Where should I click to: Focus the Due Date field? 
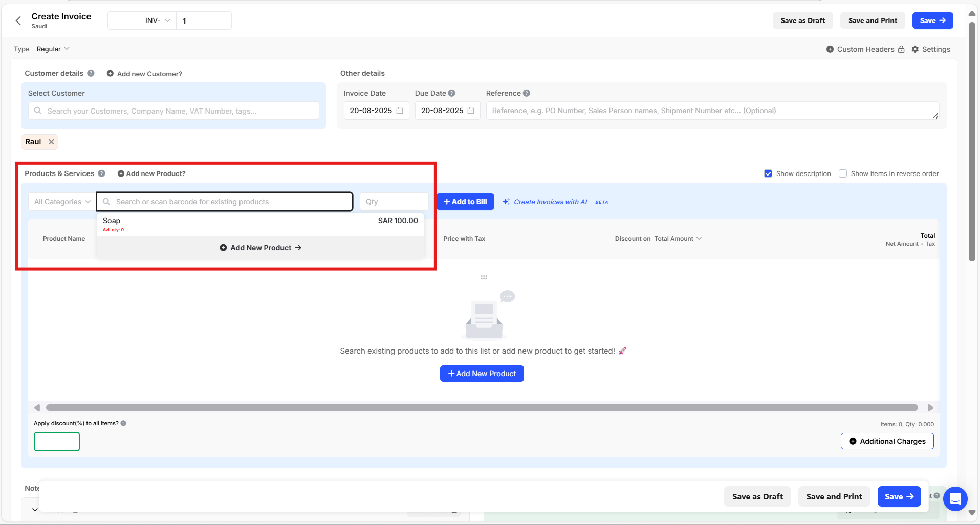click(x=447, y=111)
